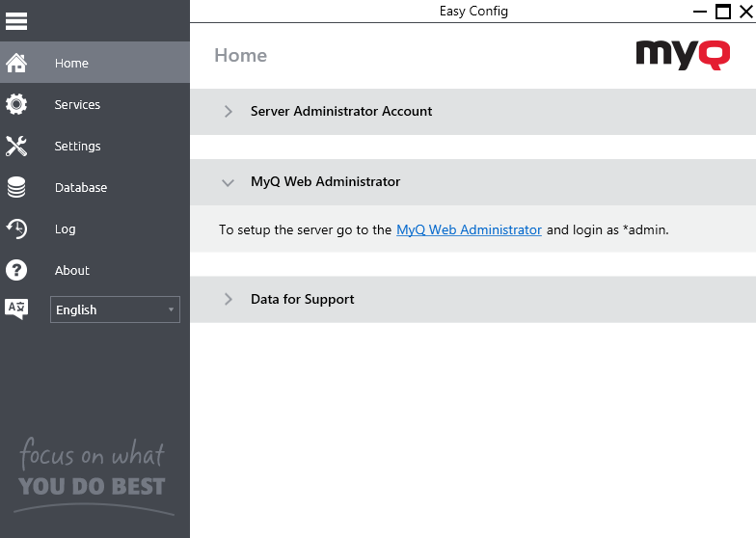Select the Settings text label in sidebar
The image size is (756, 538).
(77, 146)
